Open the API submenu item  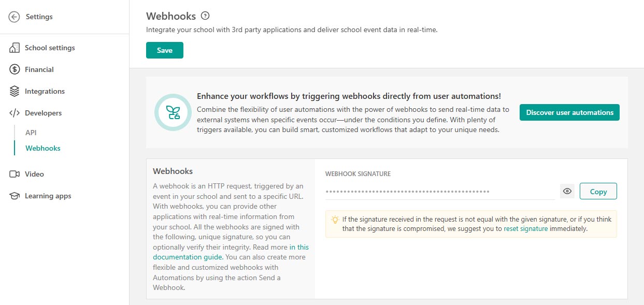(31, 133)
